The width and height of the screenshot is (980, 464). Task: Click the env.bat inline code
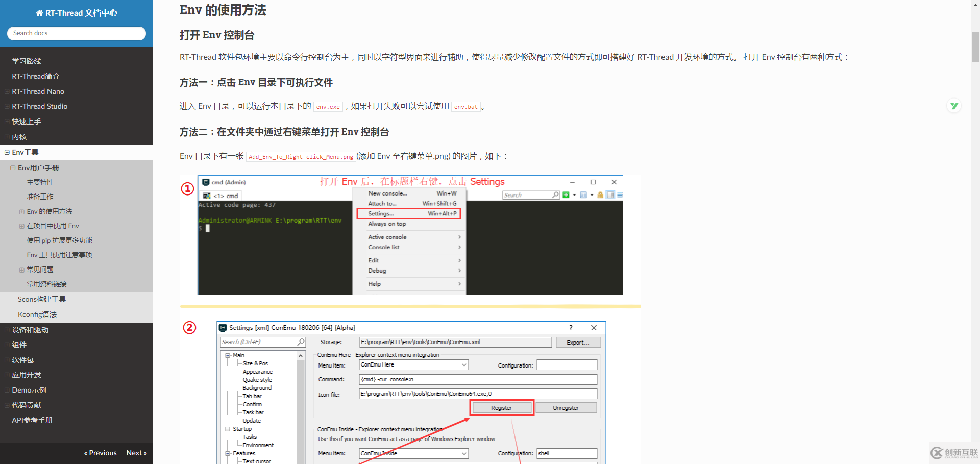466,107
